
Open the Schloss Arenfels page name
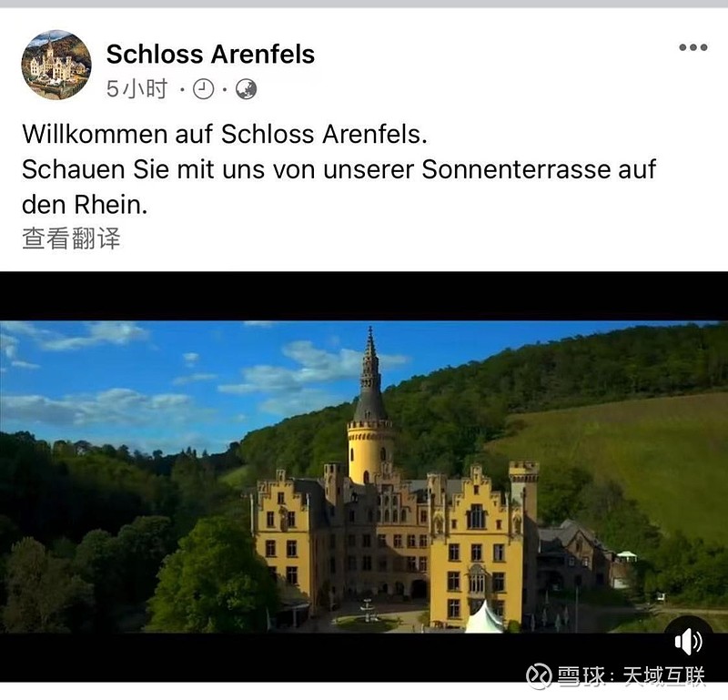[211, 54]
